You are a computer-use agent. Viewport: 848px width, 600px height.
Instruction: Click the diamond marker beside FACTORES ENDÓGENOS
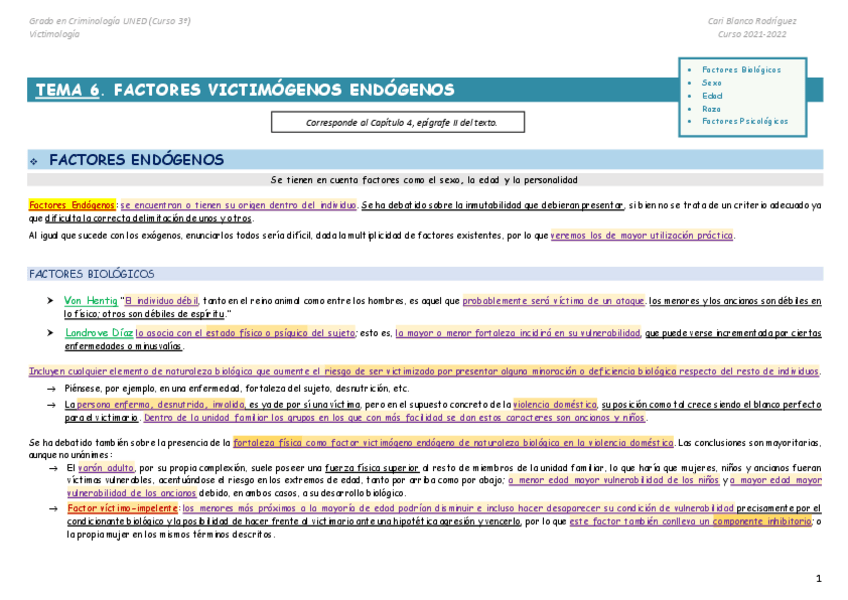(x=34, y=161)
